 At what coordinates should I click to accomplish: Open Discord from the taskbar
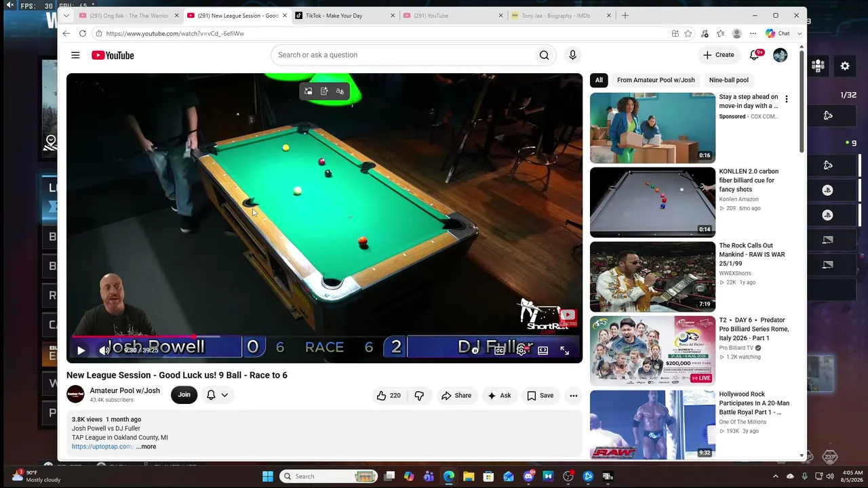click(x=528, y=476)
